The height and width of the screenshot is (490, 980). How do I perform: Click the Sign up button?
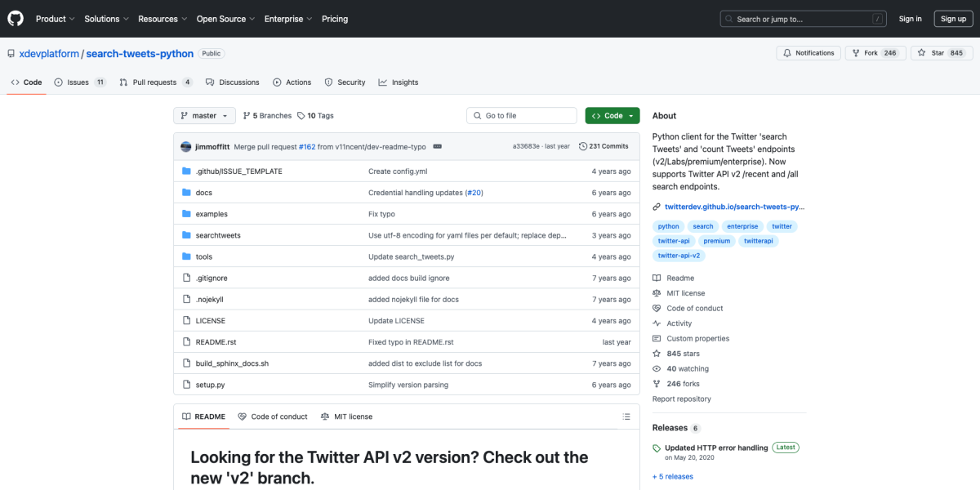pyautogui.click(x=953, y=18)
